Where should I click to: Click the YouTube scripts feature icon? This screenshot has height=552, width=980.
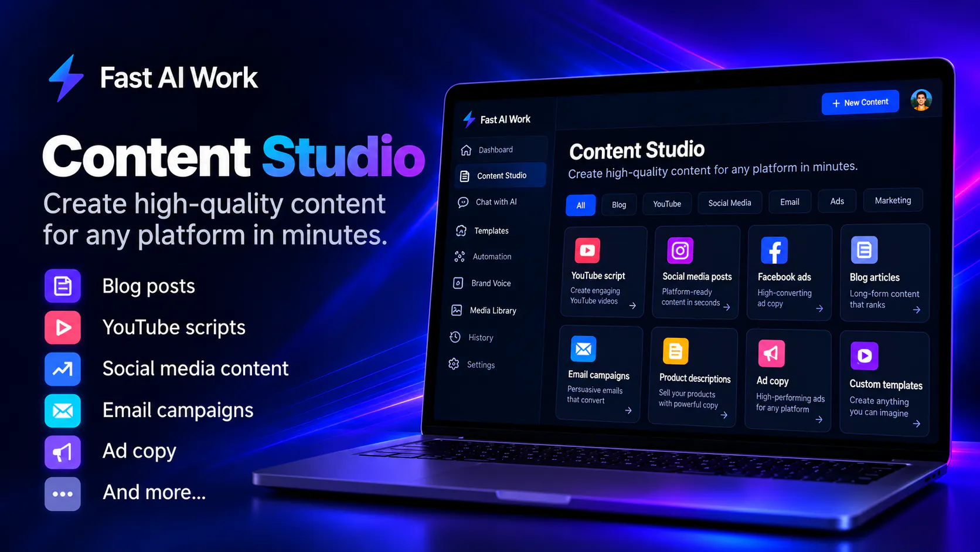click(63, 327)
